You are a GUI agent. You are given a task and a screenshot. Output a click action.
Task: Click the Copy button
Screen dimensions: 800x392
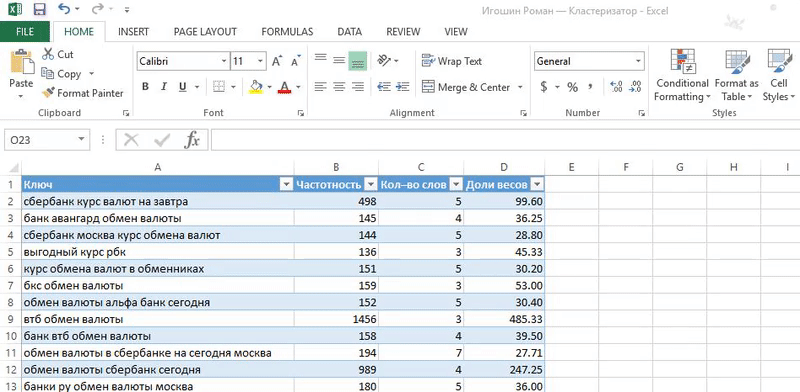[62, 74]
